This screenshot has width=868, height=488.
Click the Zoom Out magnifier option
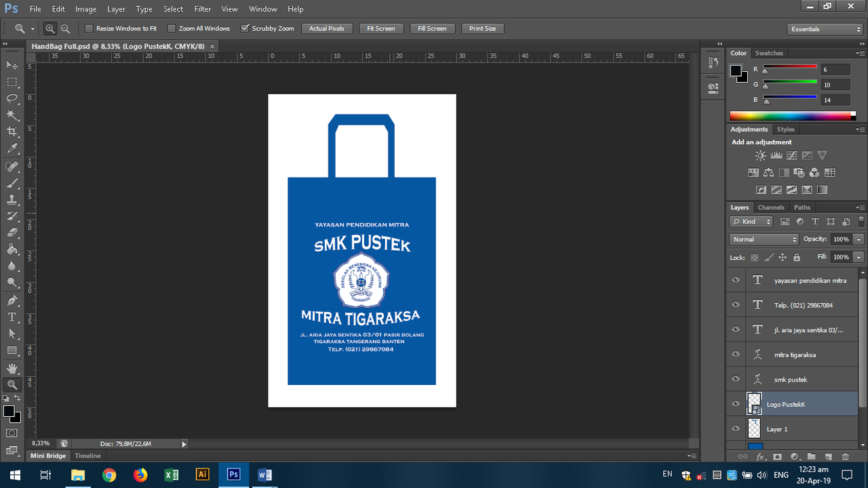click(x=66, y=28)
